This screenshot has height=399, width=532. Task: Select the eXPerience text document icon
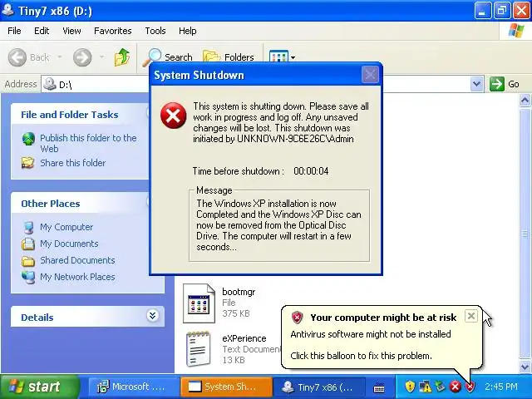point(198,349)
